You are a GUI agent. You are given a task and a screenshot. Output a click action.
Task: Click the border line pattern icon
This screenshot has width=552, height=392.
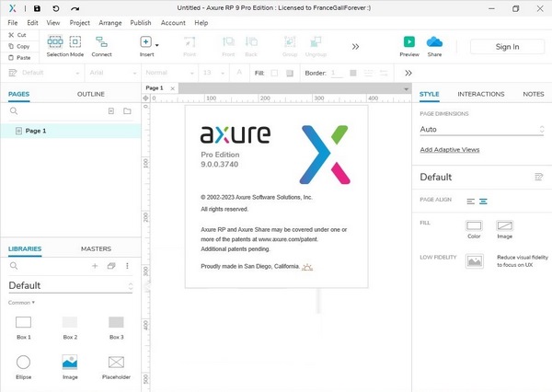(369, 73)
